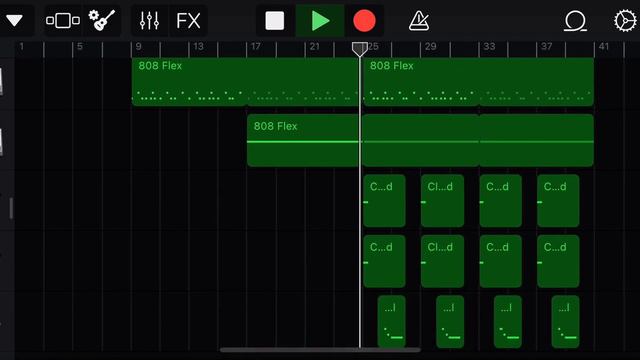Select fourth-track 'C...d' region at bar 37
Image resolution: width=640 pixels, height=360 pixels.
click(x=558, y=261)
